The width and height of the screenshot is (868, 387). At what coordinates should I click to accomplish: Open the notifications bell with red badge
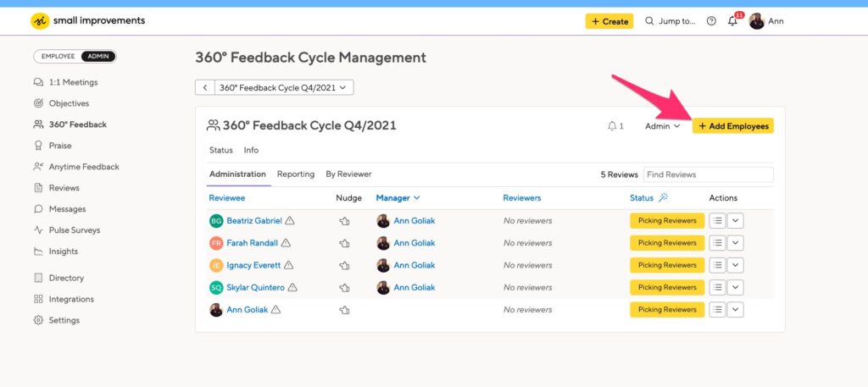point(733,21)
